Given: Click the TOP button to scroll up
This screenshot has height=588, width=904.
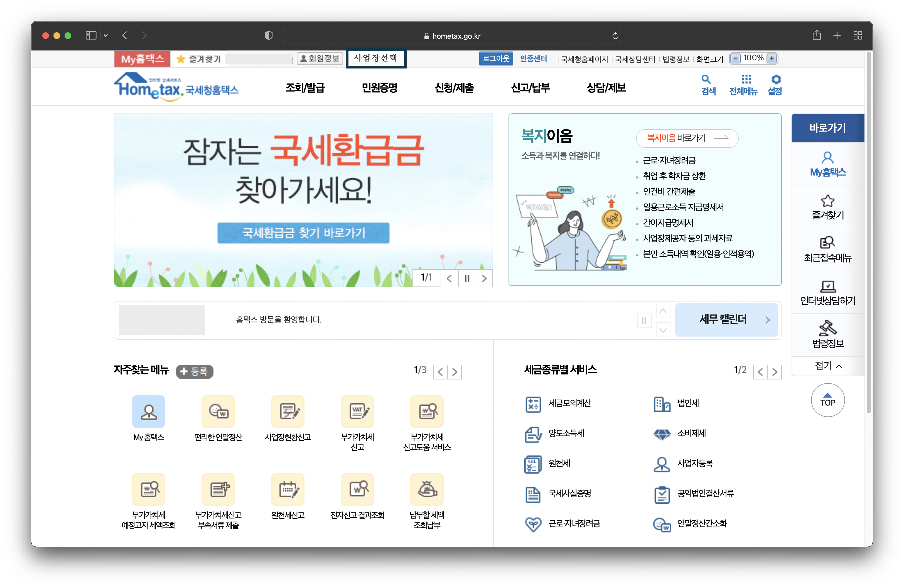Looking at the screenshot, I should [828, 400].
